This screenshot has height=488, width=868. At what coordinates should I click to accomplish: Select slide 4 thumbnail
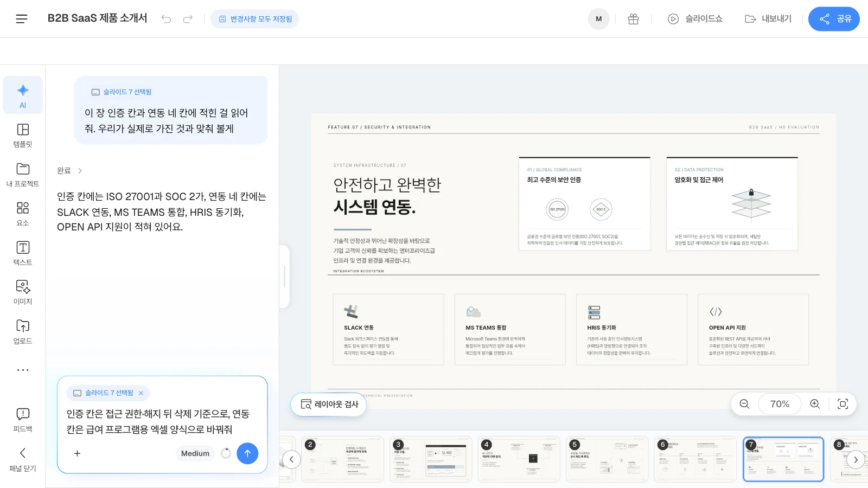[x=519, y=459]
